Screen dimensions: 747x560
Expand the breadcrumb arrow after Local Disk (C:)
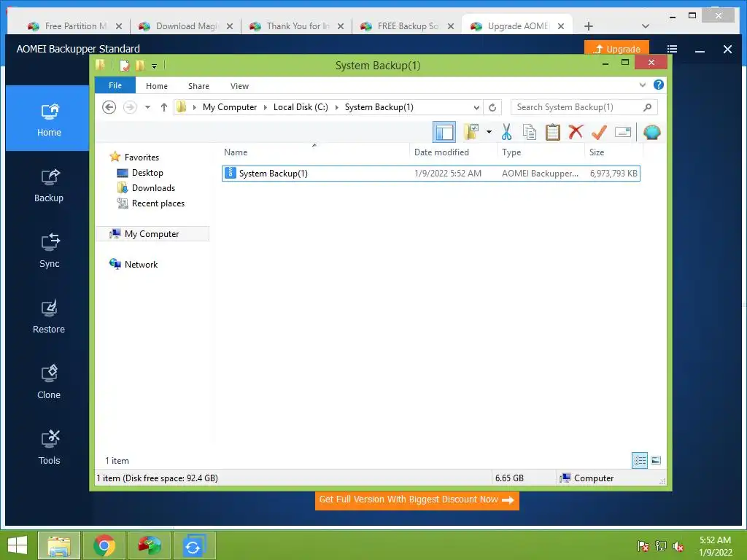(x=336, y=107)
